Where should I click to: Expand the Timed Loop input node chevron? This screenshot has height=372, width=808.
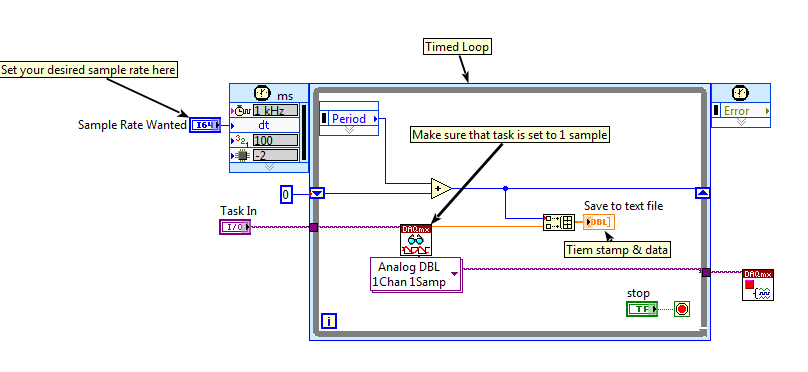coord(269,167)
